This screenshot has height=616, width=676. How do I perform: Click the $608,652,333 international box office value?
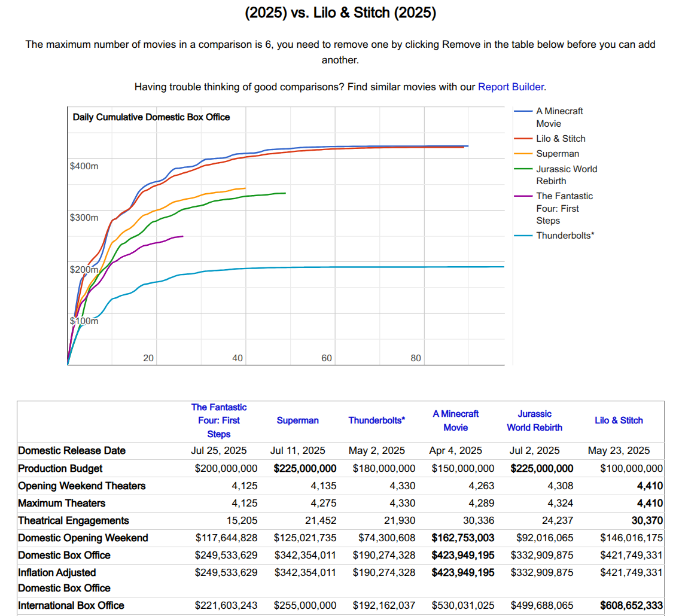coord(632,606)
